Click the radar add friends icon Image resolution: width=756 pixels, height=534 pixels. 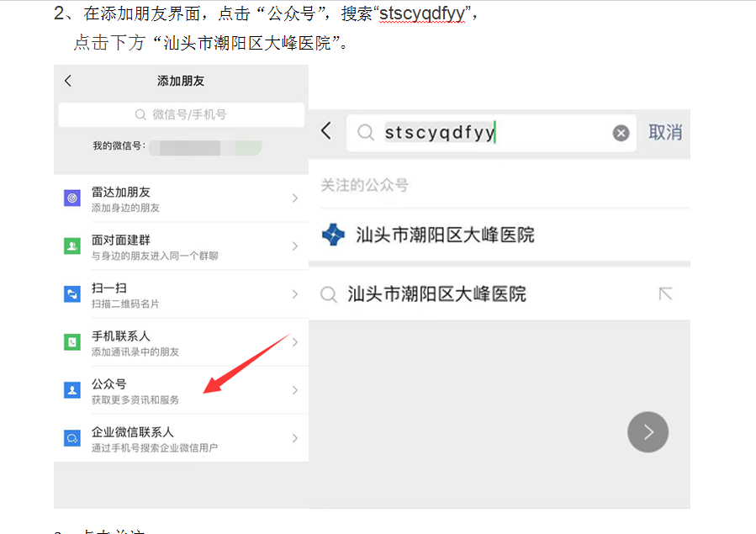coord(72,198)
